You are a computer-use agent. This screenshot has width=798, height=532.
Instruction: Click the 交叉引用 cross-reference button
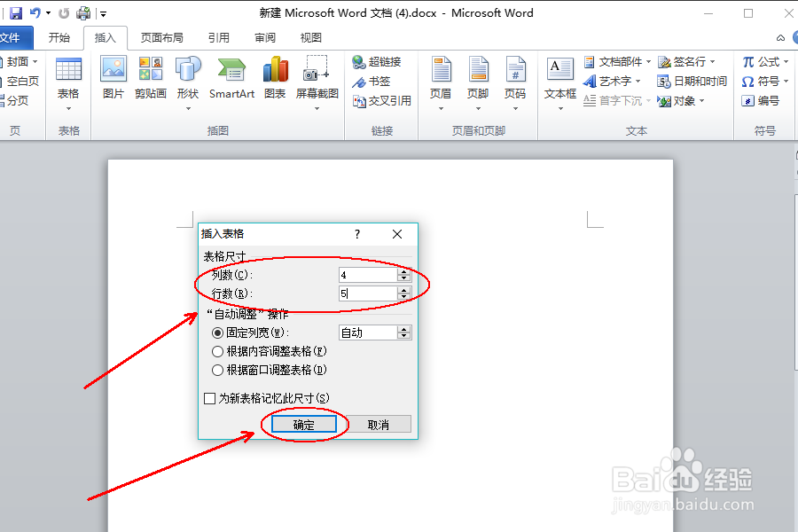(x=381, y=101)
